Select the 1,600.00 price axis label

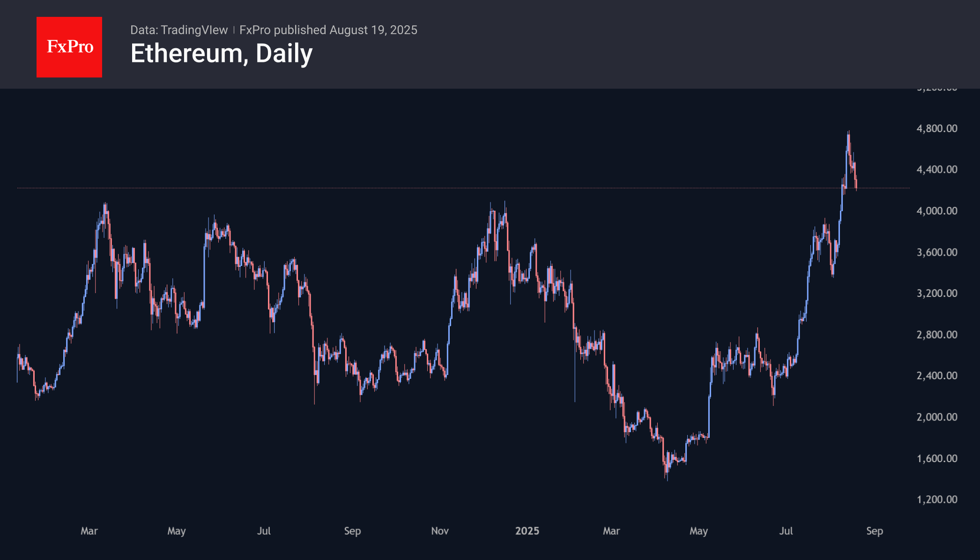[x=936, y=458]
